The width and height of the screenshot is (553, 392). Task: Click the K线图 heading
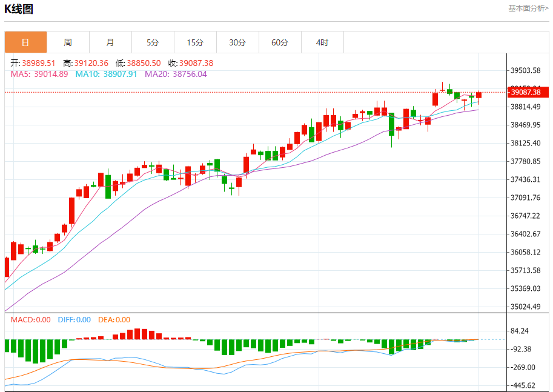pos(19,9)
